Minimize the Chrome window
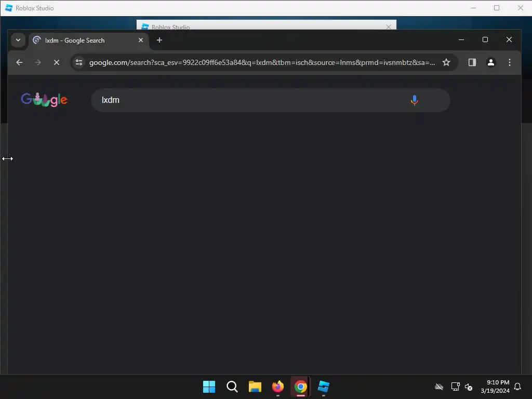The height and width of the screenshot is (399, 532). [461, 39]
